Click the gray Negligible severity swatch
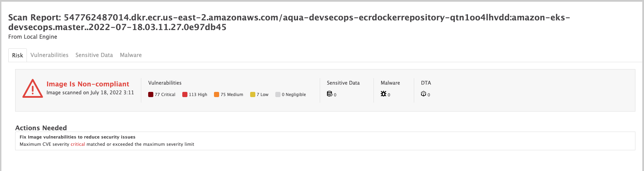The height and width of the screenshot is (171, 644). click(278, 94)
